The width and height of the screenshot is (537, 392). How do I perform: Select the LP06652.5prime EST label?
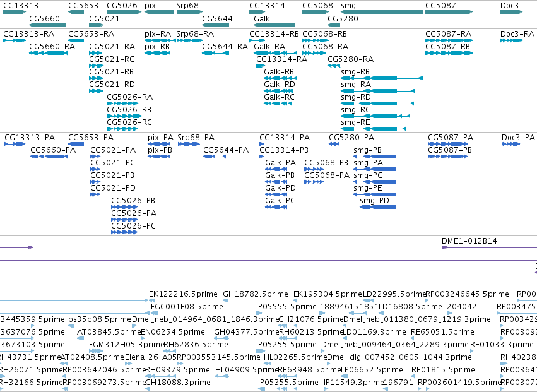click(x=372, y=370)
